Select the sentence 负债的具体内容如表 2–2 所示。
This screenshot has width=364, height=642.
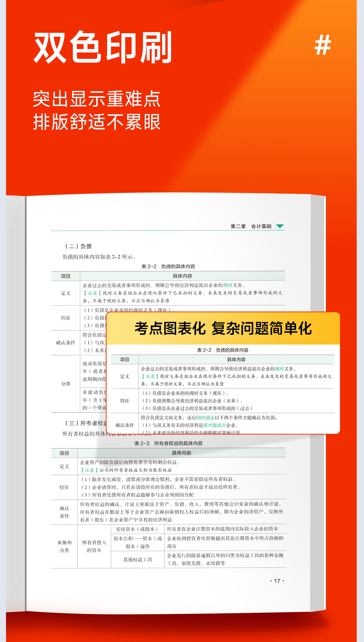tap(99, 257)
